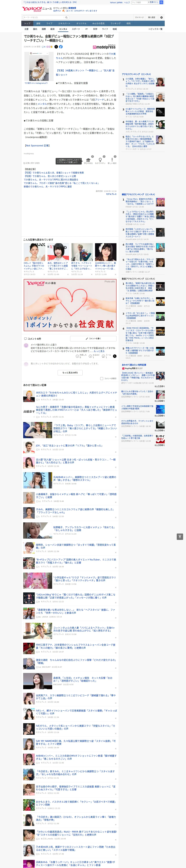The height and width of the screenshot is (868, 186).
Task: Focus the keyword search input field
Action: pyautogui.click(x=44, y=18)
